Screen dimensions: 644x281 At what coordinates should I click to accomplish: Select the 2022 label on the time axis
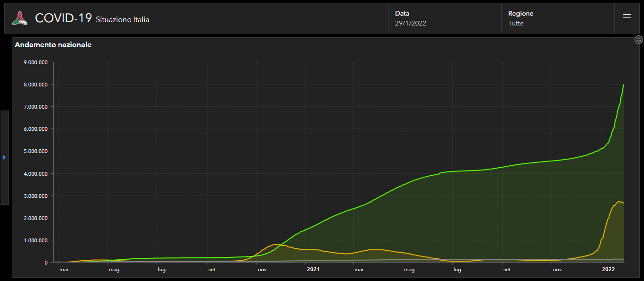click(x=609, y=270)
